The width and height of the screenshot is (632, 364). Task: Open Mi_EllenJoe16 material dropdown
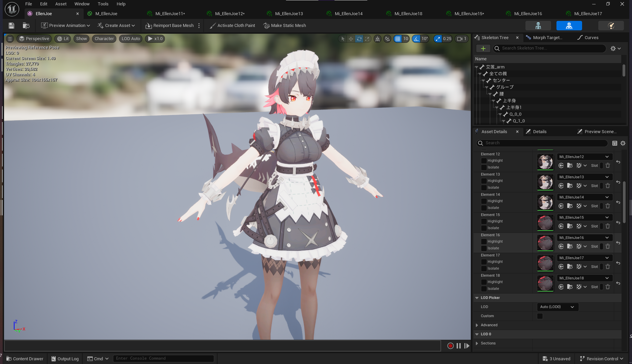click(585, 238)
